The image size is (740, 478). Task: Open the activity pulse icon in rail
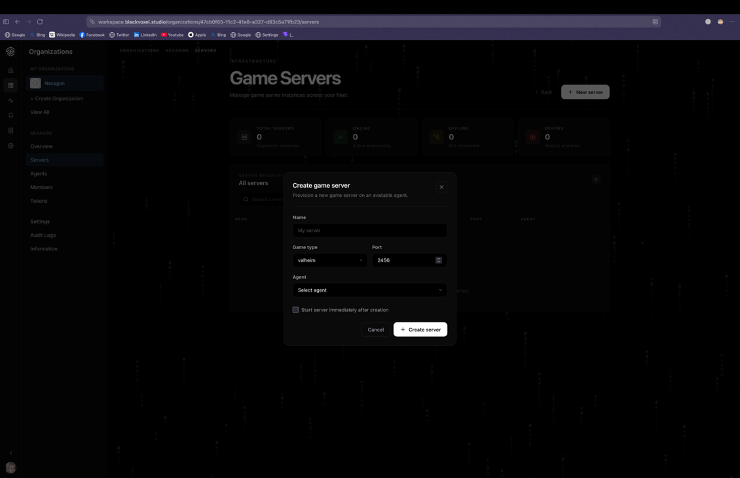[10, 101]
